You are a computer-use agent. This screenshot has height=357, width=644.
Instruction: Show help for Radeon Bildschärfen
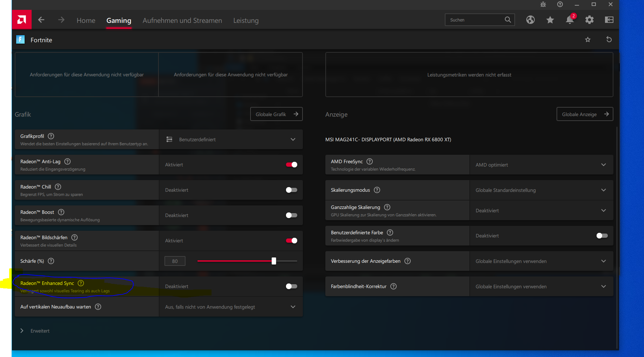click(x=74, y=237)
